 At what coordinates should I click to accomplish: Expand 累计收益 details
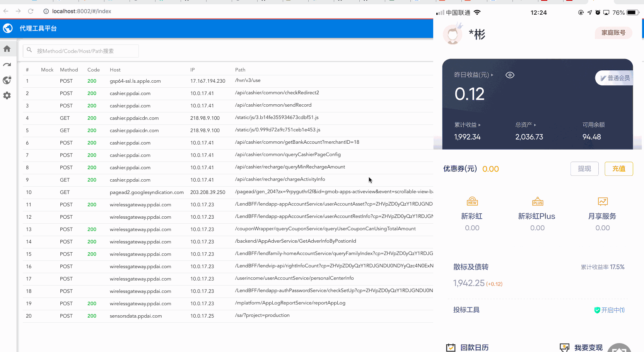tap(467, 125)
